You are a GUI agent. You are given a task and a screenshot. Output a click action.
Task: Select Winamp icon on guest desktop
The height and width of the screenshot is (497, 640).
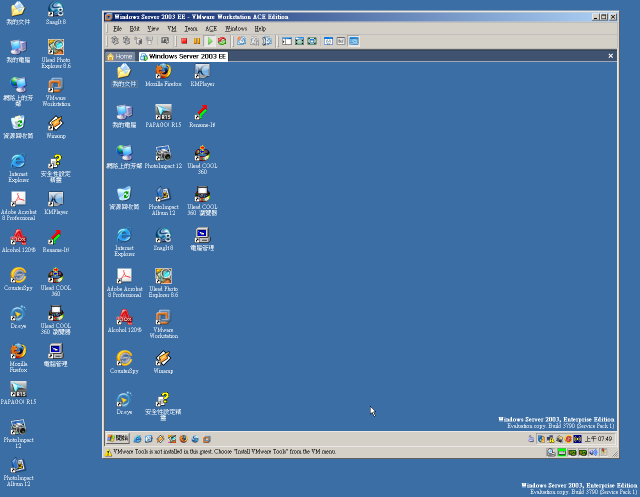click(163, 362)
